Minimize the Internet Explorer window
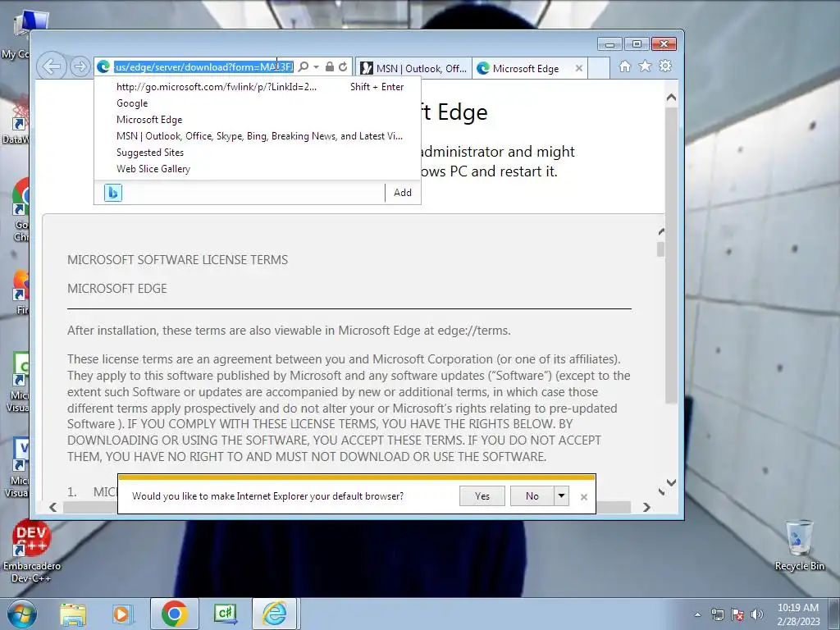Image resolution: width=840 pixels, height=630 pixels. [x=609, y=44]
